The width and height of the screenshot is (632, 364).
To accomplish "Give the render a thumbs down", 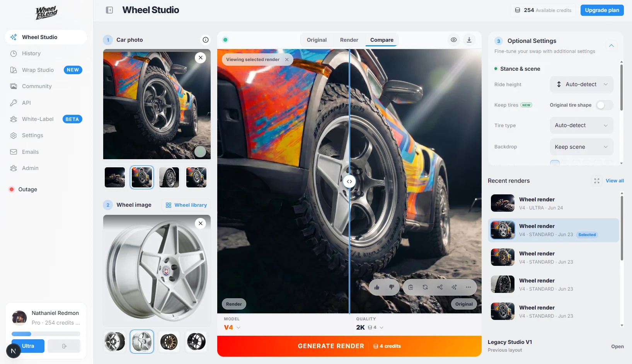I will (x=392, y=287).
